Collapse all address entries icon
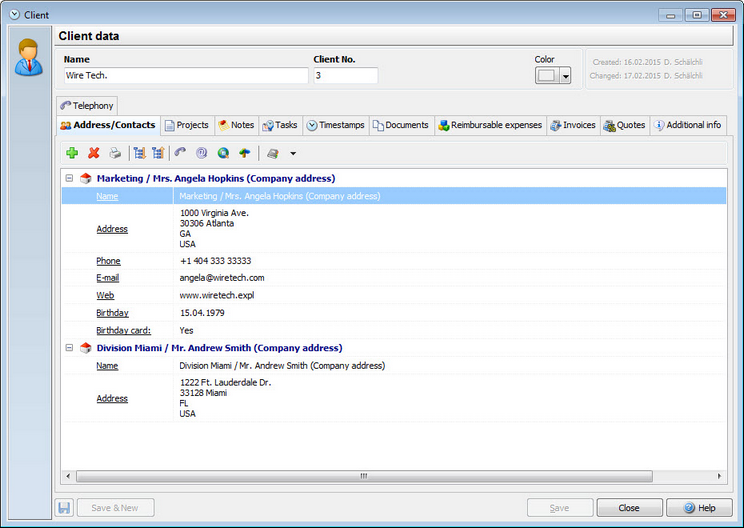 click(x=158, y=153)
